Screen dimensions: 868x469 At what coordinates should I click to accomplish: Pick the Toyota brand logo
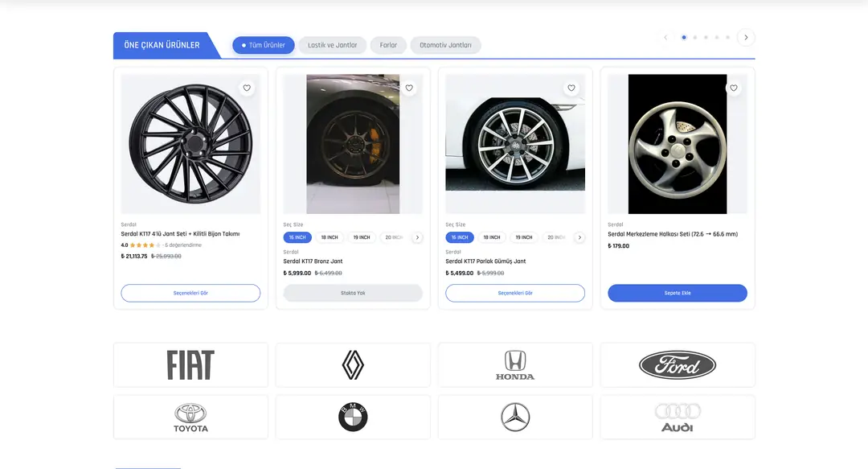pos(190,417)
